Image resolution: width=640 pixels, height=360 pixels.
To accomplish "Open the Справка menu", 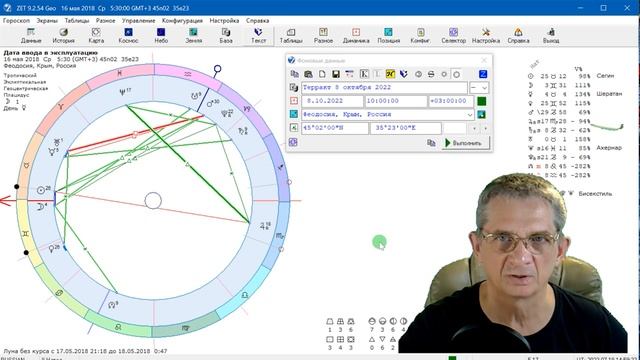I will [x=258, y=20].
